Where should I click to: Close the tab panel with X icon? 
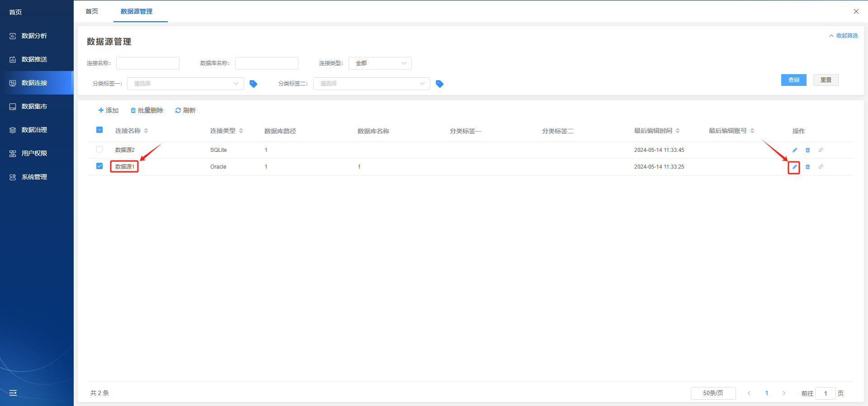tap(856, 11)
